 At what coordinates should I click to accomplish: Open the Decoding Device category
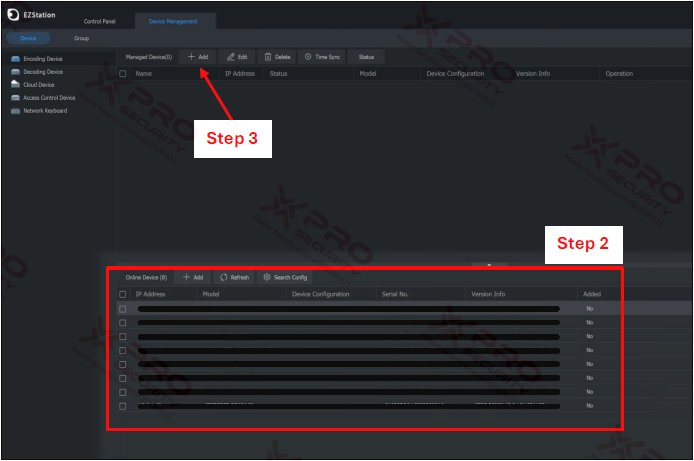click(42, 72)
